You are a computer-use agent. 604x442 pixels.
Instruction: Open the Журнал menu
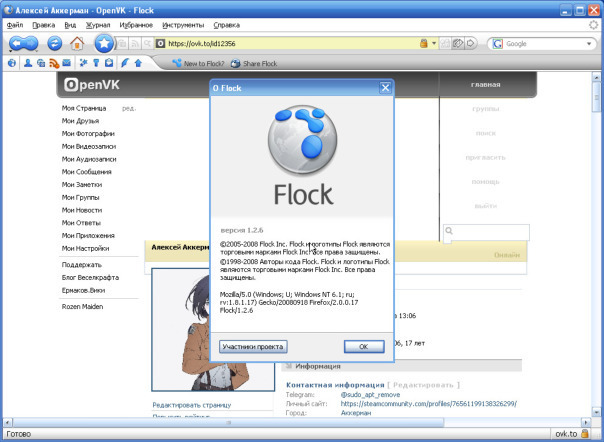coord(98,25)
